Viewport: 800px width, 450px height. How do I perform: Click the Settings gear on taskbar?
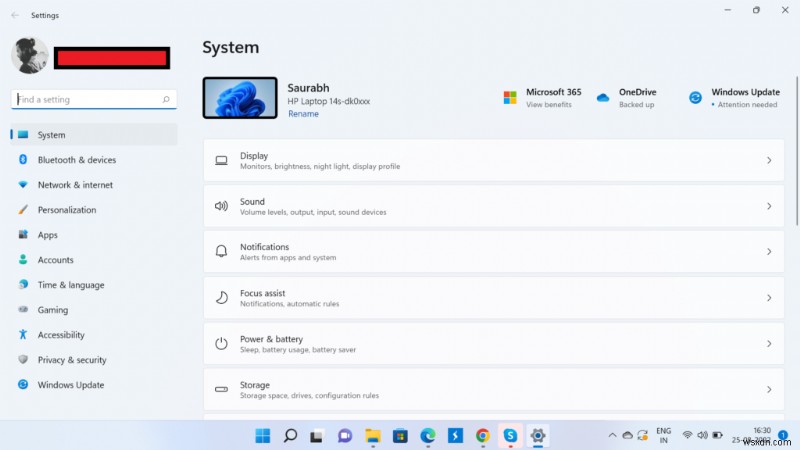point(538,436)
